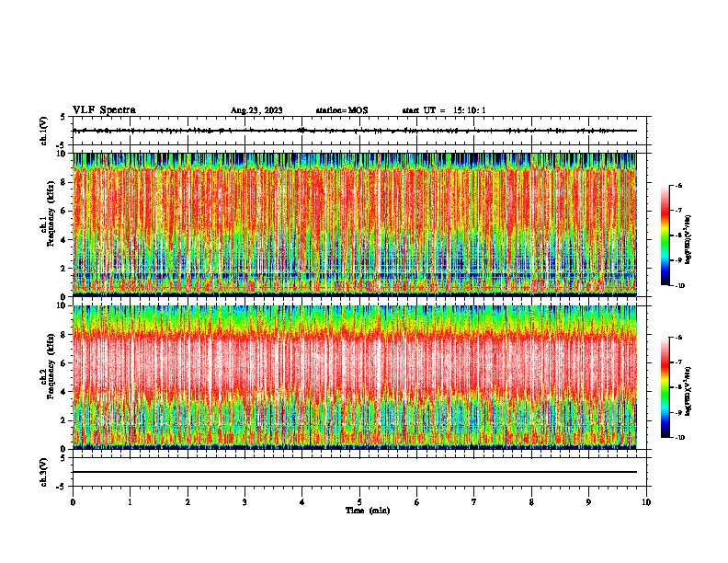Click the ch.1 colorbar log(PSD) unit label
Screen dimensions: 728x563
(688, 239)
